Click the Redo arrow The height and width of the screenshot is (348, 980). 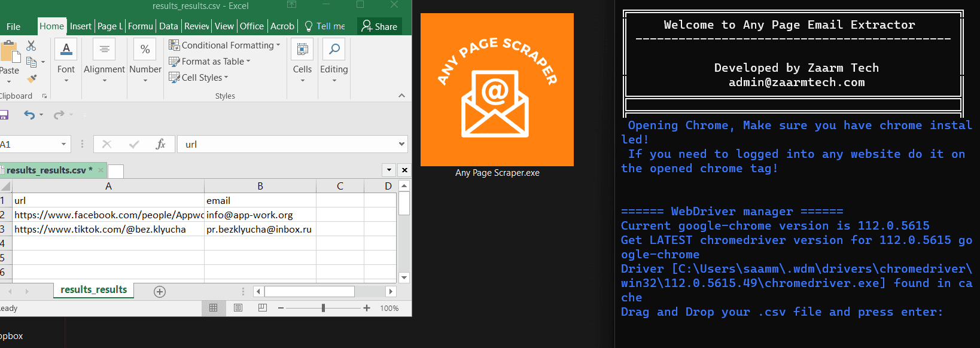click(59, 115)
